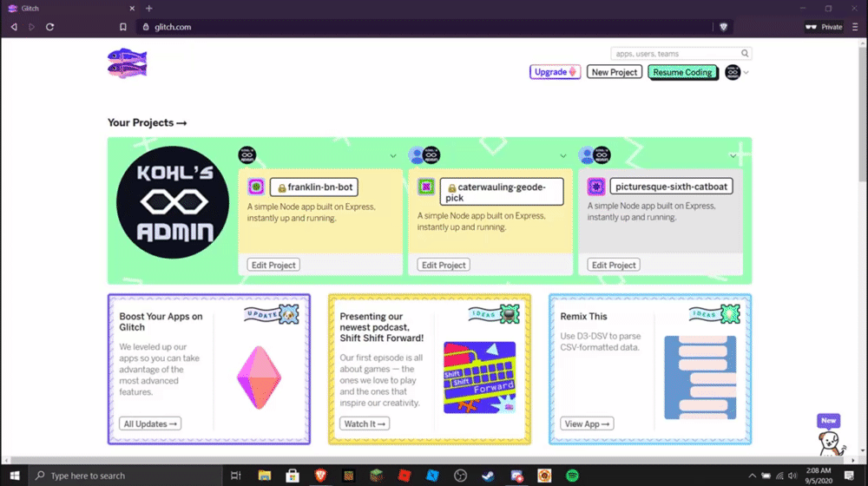Click the anonymous user avatar above caterwauling-geode-pick
Screen dimensions: 868x486
(x=417, y=155)
